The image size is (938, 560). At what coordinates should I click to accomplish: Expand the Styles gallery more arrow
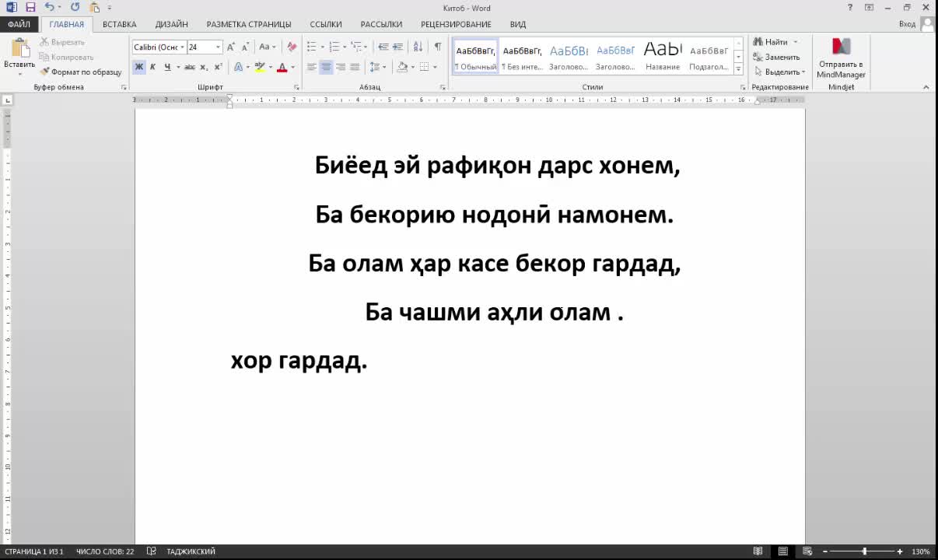pos(738,69)
